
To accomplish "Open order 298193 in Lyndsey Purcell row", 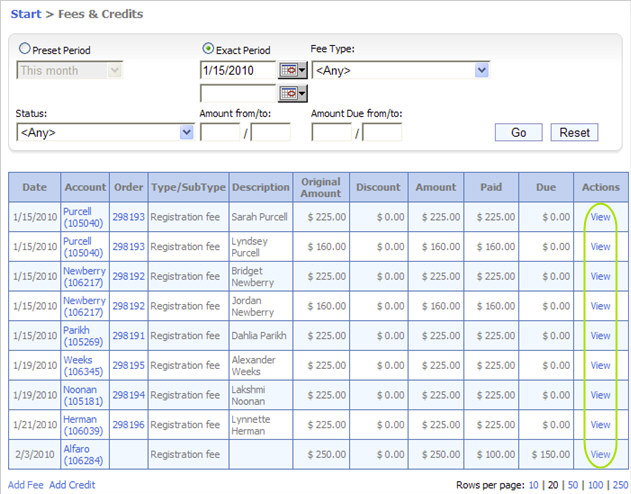I will 128,247.
